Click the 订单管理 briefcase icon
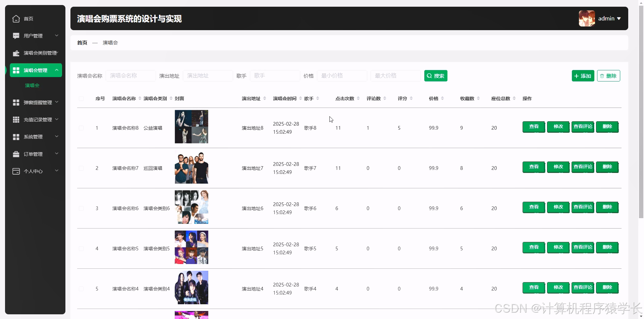Screen dimensions: 644x319 tap(16, 154)
